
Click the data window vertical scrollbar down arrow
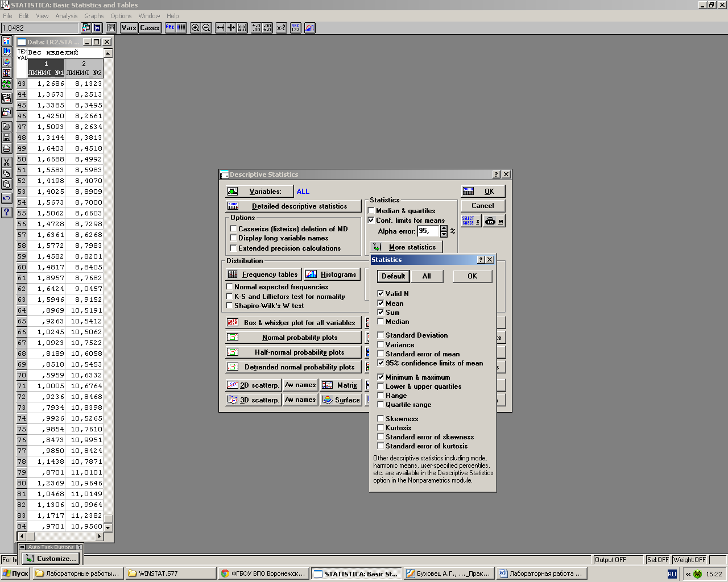click(x=108, y=527)
